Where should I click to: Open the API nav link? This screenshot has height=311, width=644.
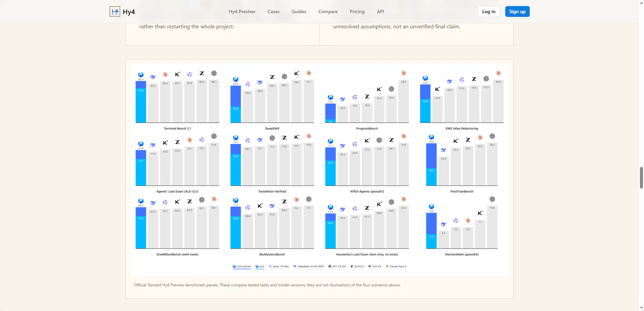(x=380, y=11)
